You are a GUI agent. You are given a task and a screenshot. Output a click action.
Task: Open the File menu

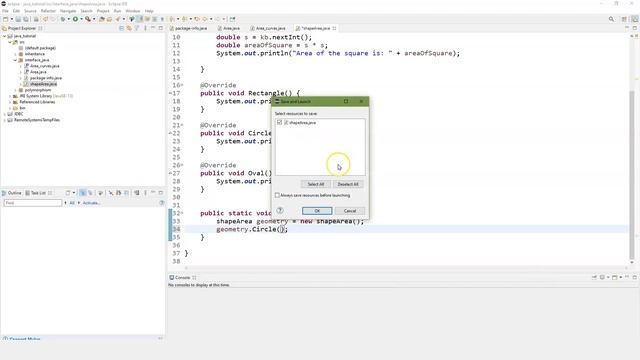pos(5,11)
